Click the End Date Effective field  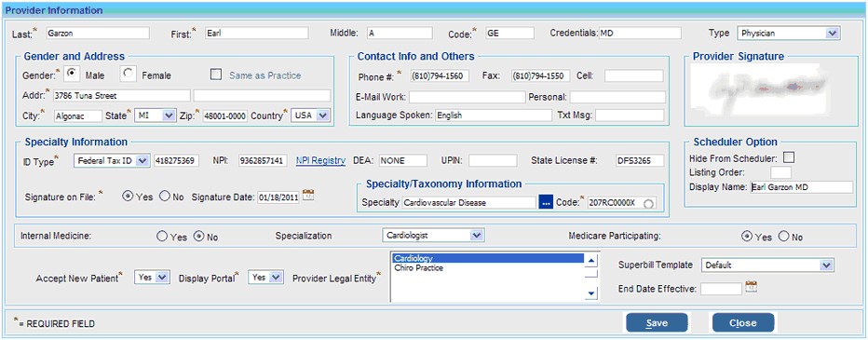(x=722, y=289)
